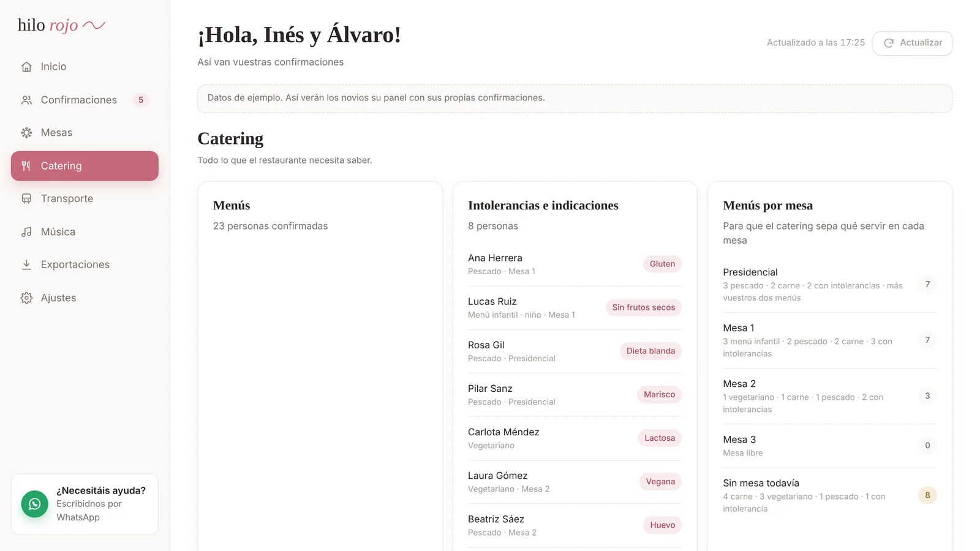The image size is (980, 551).
Task: Open Ajustes in the sidebar
Action: 85,298
